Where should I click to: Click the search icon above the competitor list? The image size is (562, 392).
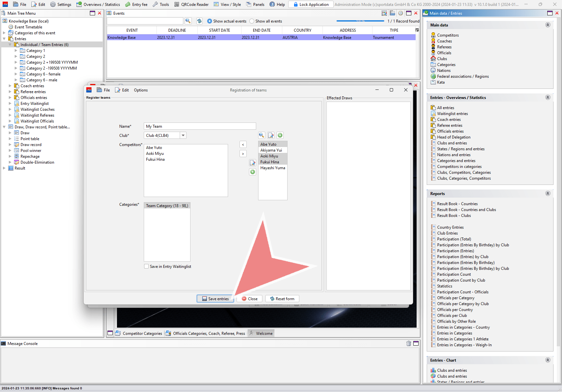(261, 135)
